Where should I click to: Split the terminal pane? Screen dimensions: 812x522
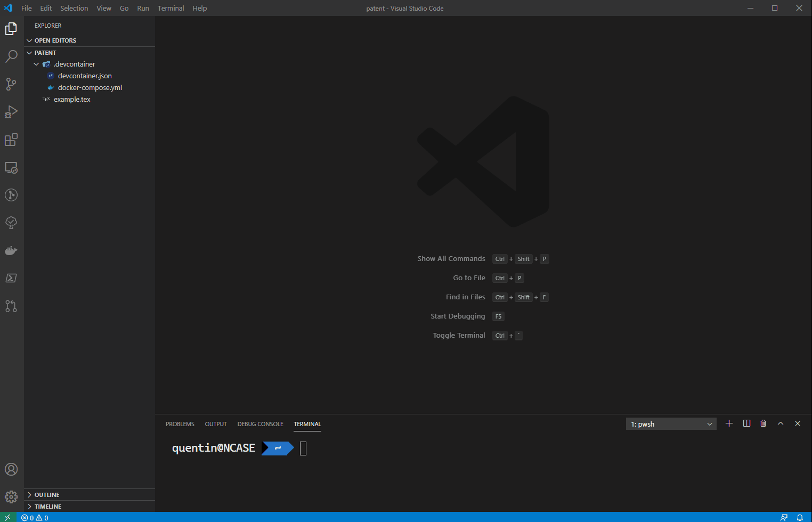coord(746,423)
